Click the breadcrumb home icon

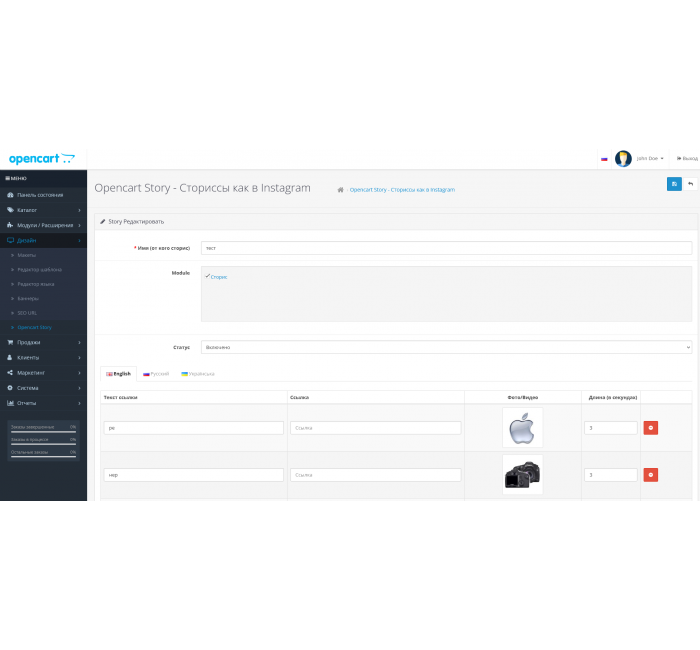click(x=340, y=190)
